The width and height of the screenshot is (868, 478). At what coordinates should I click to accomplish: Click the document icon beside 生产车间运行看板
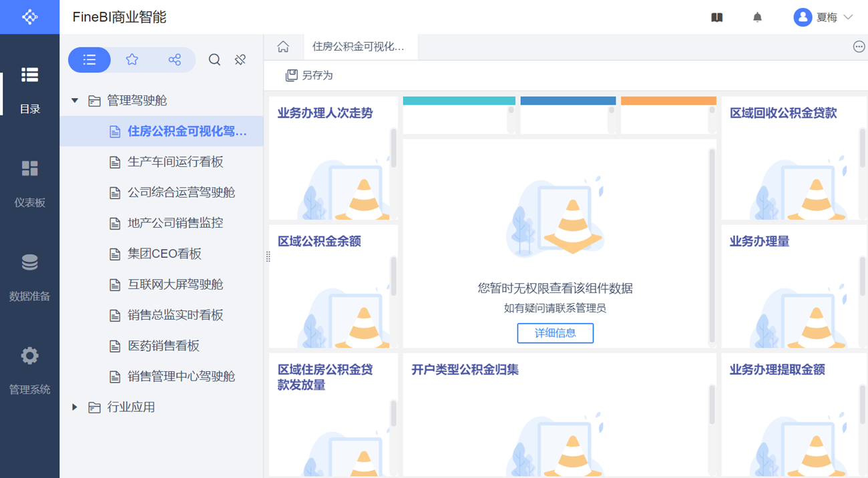(x=115, y=162)
